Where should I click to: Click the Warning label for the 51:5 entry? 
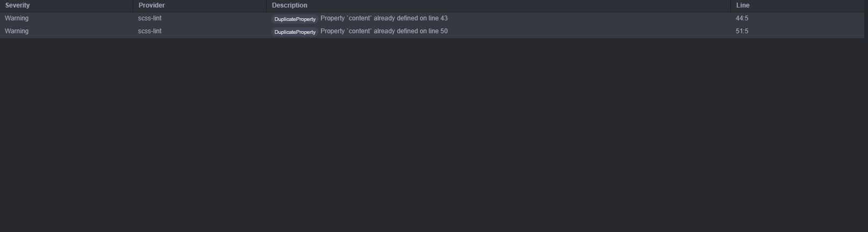point(17,31)
